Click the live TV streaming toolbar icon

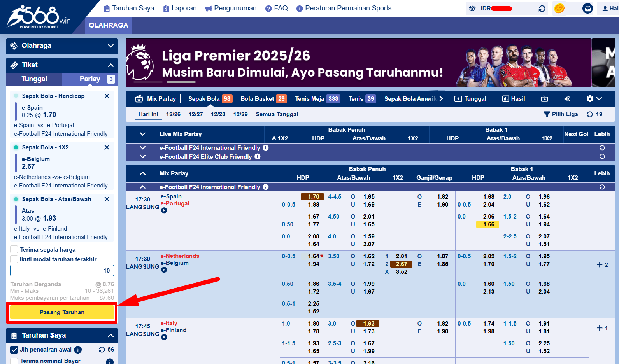(x=544, y=99)
